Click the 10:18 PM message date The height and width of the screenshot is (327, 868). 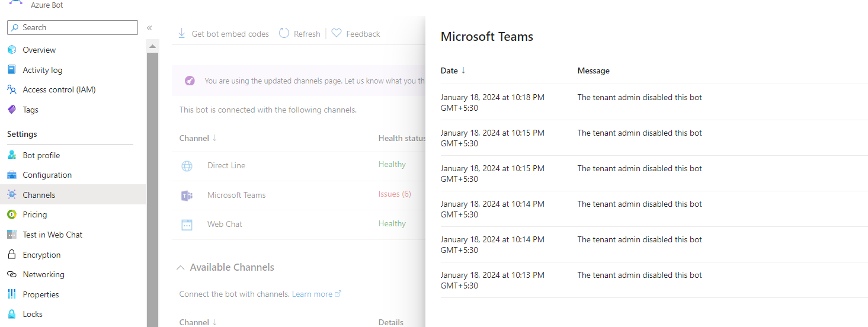[x=492, y=102]
